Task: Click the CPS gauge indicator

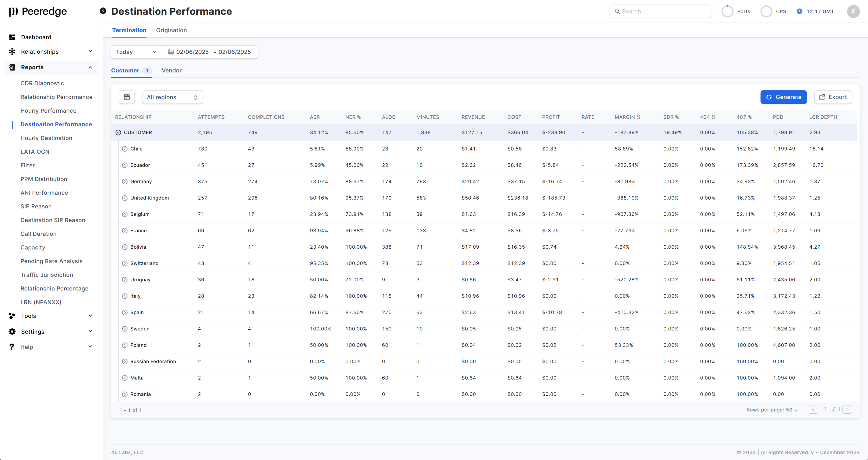Action: (x=766, y=12)
